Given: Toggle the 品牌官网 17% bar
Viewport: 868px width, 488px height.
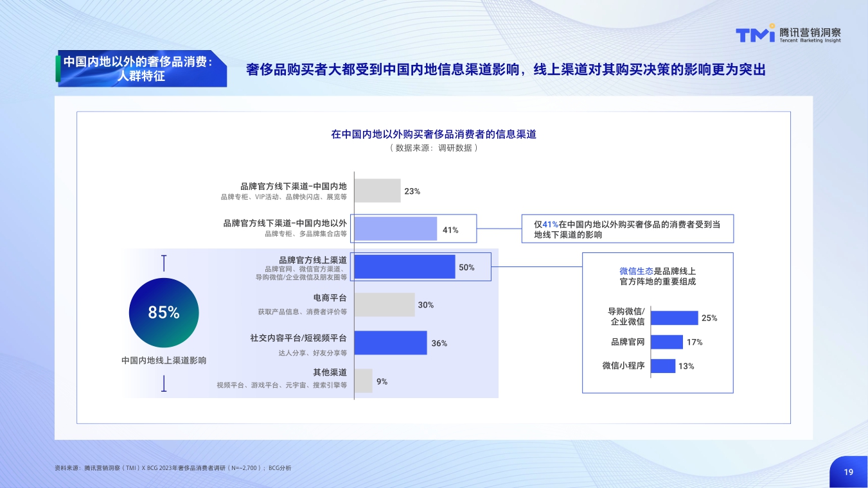Looking at the screenshot, I should (x=667, y=342).
